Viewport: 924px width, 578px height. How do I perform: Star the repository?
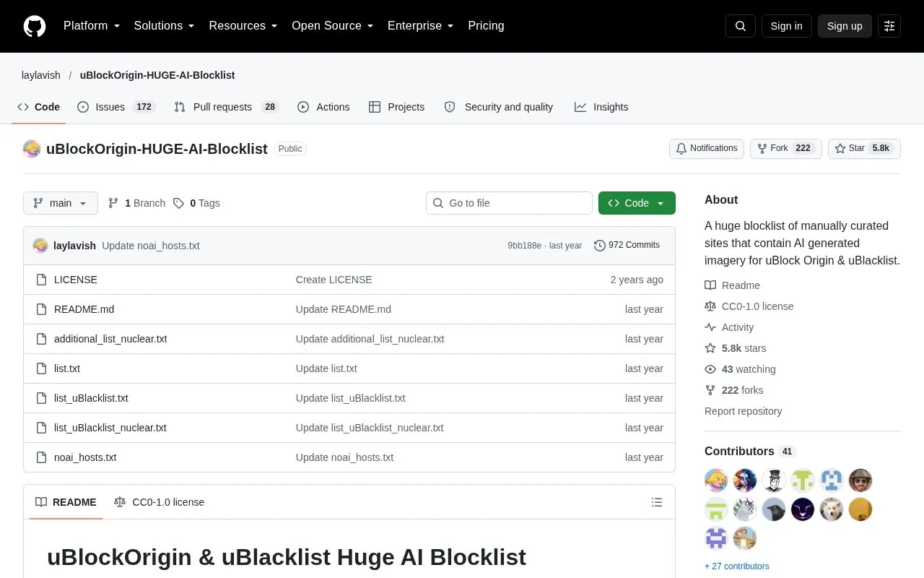864,148
